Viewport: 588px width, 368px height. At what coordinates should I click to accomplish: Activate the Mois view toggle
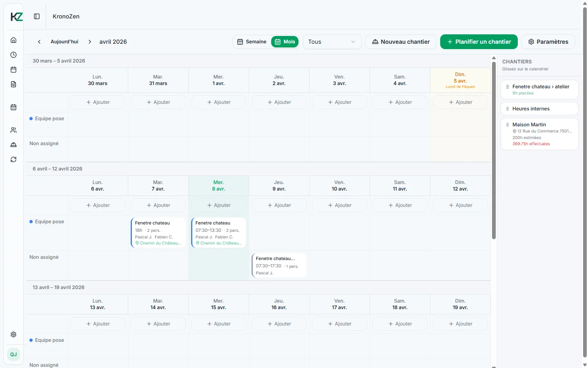pyautogui.click(x=285, y=42)
